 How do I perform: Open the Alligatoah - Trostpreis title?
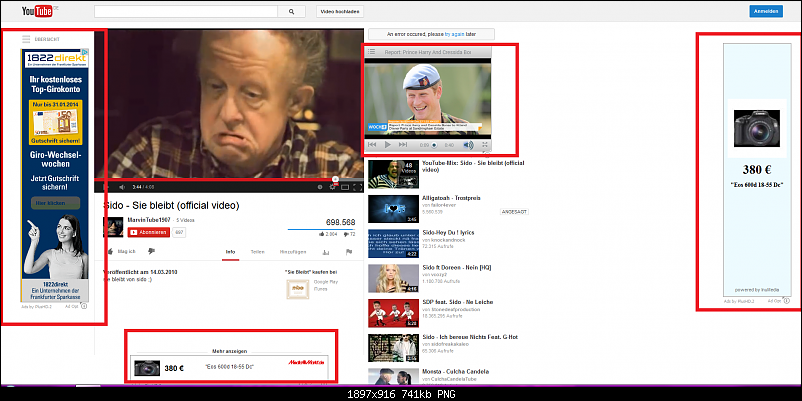tap(451, 198)
